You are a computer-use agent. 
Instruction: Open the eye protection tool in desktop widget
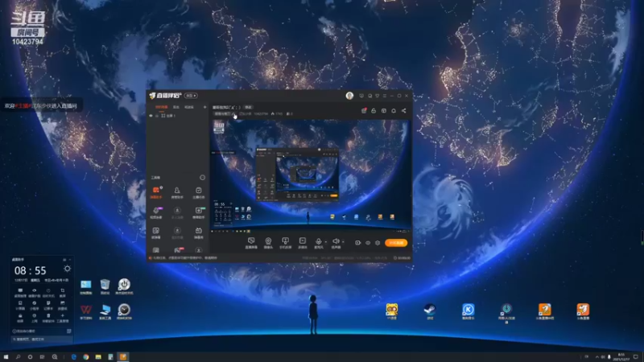(34, 292)
